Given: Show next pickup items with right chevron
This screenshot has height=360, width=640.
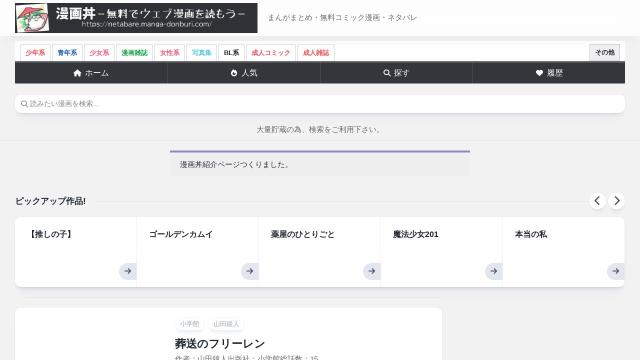Looking at the screenshot, I should pyautogui.click(x=616, y=201).
